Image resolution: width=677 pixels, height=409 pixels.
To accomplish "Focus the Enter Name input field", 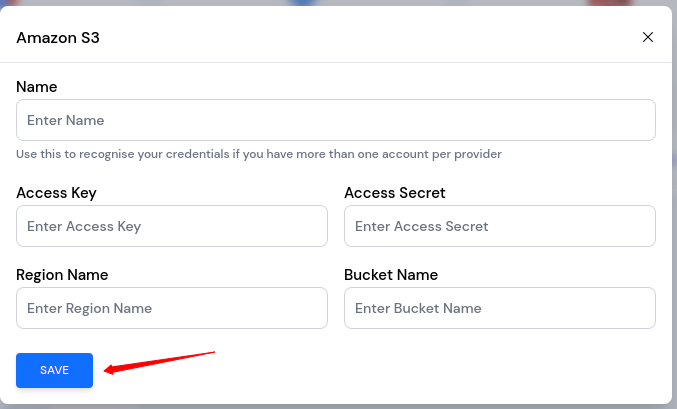I will coord(335,120).
